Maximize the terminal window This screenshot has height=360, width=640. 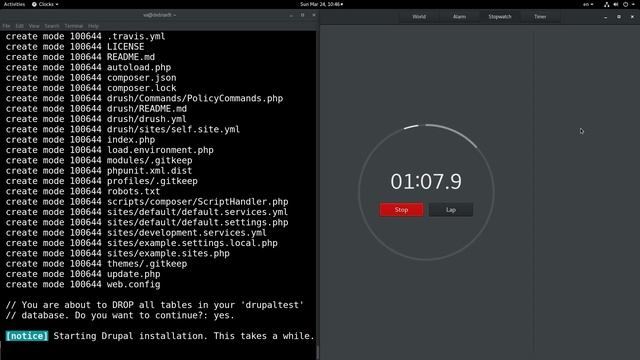[302, 15]
